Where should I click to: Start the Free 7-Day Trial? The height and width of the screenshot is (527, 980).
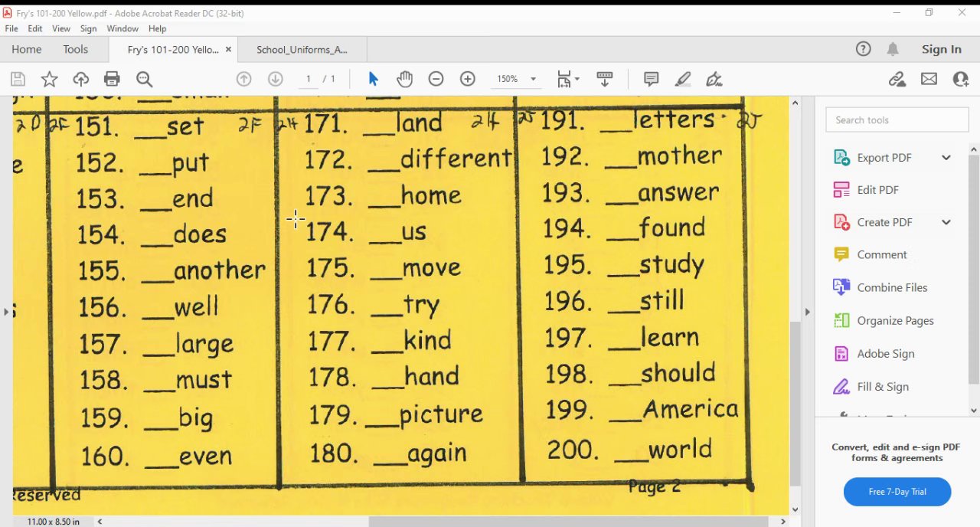(897, 492)
